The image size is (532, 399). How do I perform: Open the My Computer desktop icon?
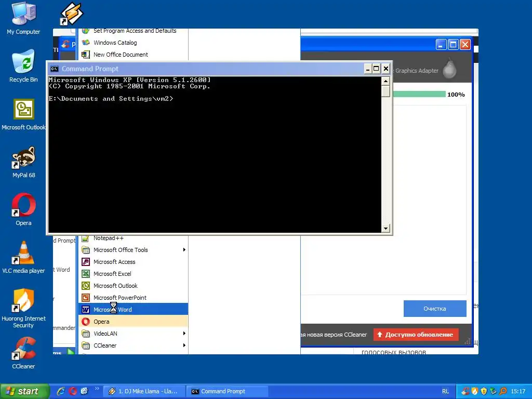coord(23,18)
